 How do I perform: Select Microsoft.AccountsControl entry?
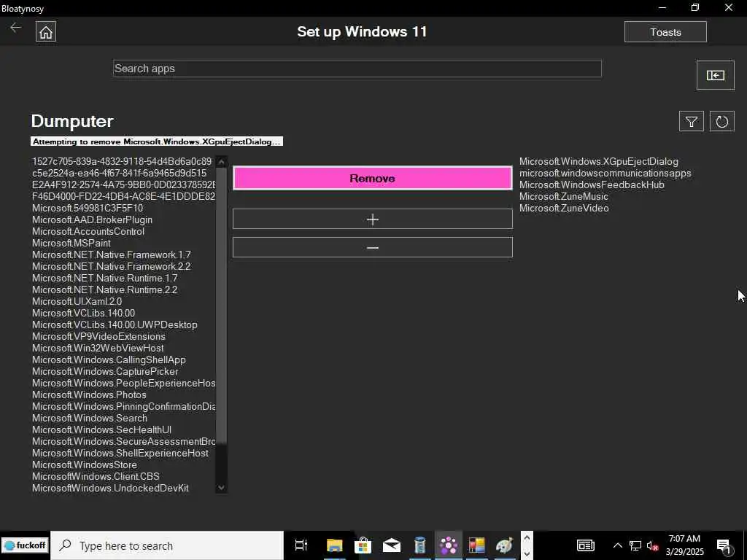[x=88, y=231]
